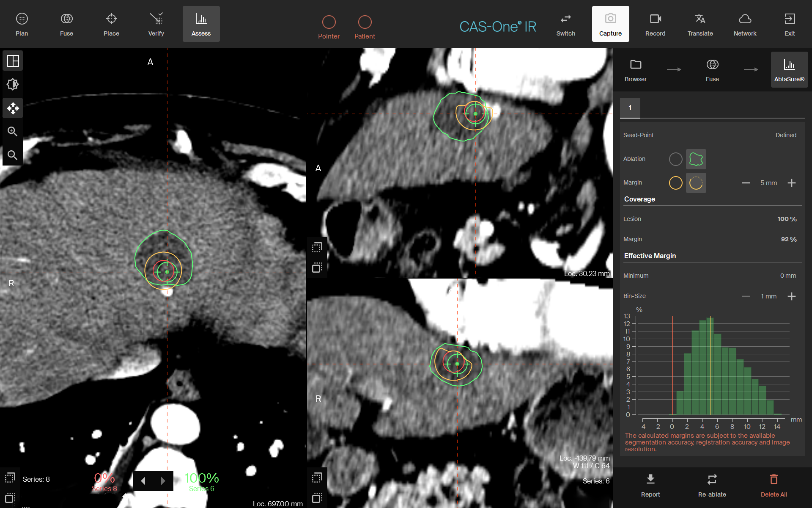Increase the margin from 5 mm
812x508 pixels.
(x=792, y=183)
